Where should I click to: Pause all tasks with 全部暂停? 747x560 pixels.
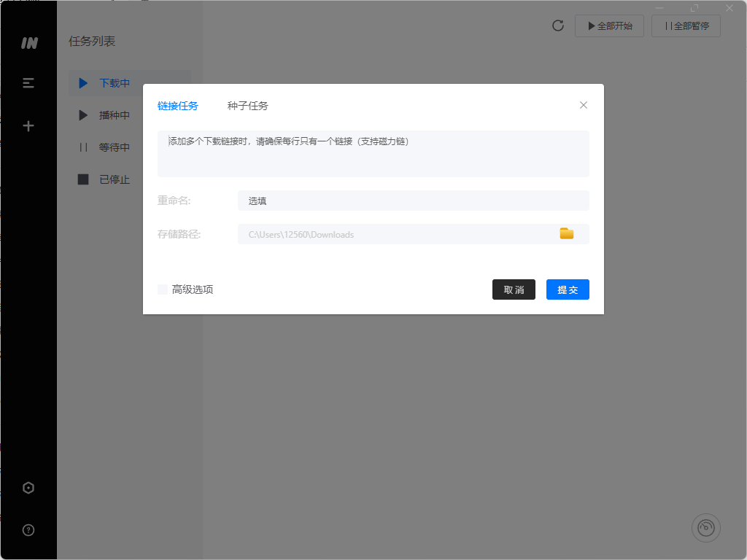point(685,26)
